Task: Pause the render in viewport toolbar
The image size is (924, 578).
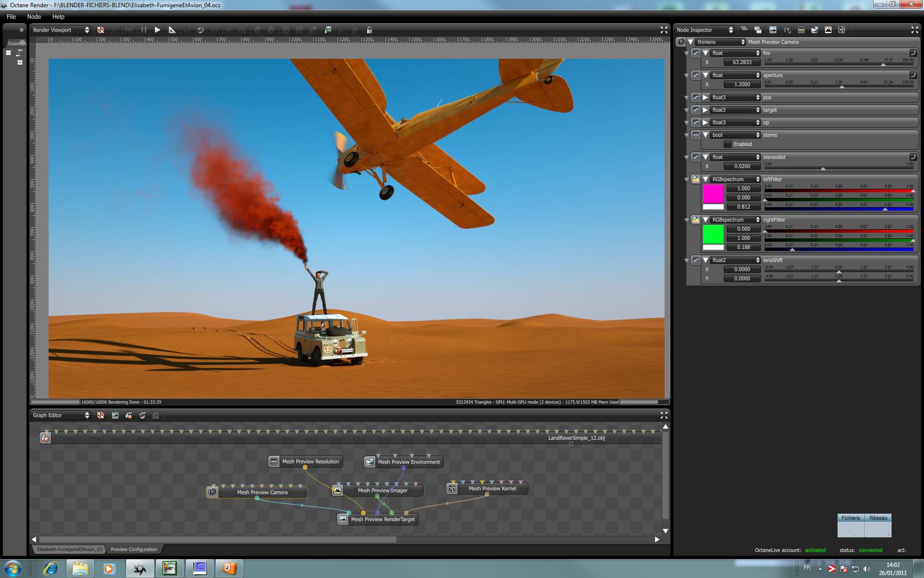Action: (143, 30)
